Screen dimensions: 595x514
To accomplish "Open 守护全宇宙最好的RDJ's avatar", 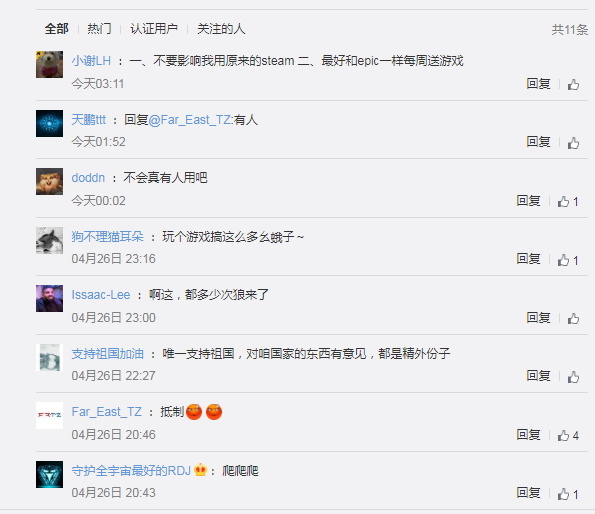I will (49, 474).
